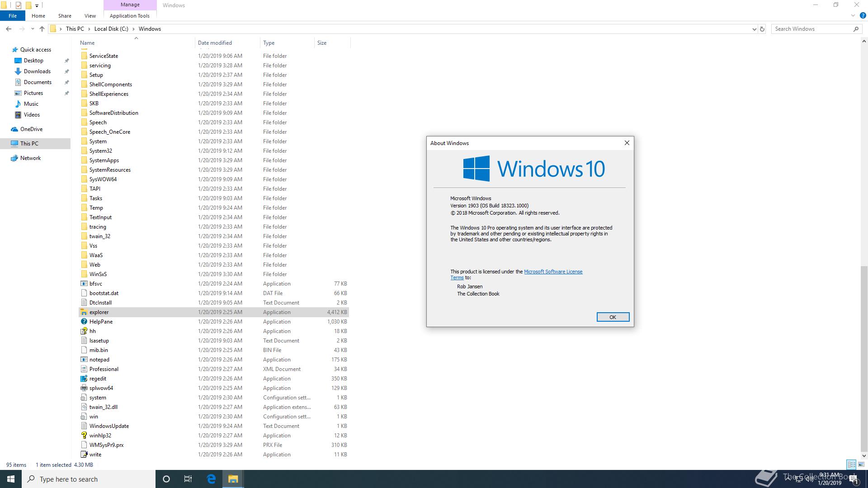Open the Start menu

[11, 479]
